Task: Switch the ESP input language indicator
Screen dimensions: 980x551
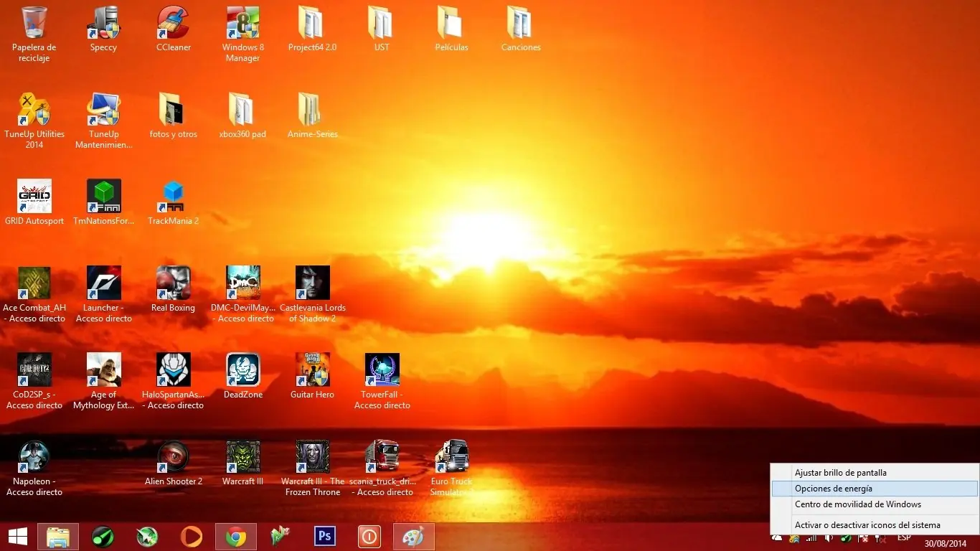Action: point(904,537)
